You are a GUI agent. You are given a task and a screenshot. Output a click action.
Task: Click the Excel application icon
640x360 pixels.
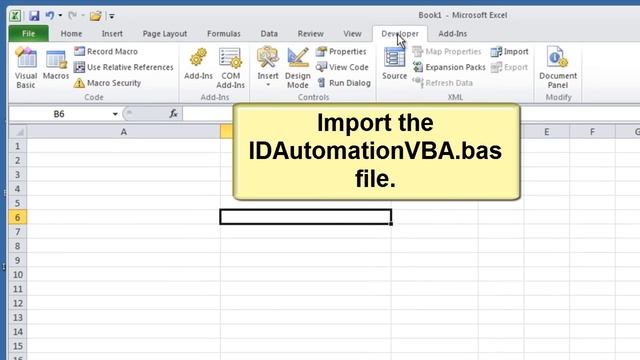(15, 16)
